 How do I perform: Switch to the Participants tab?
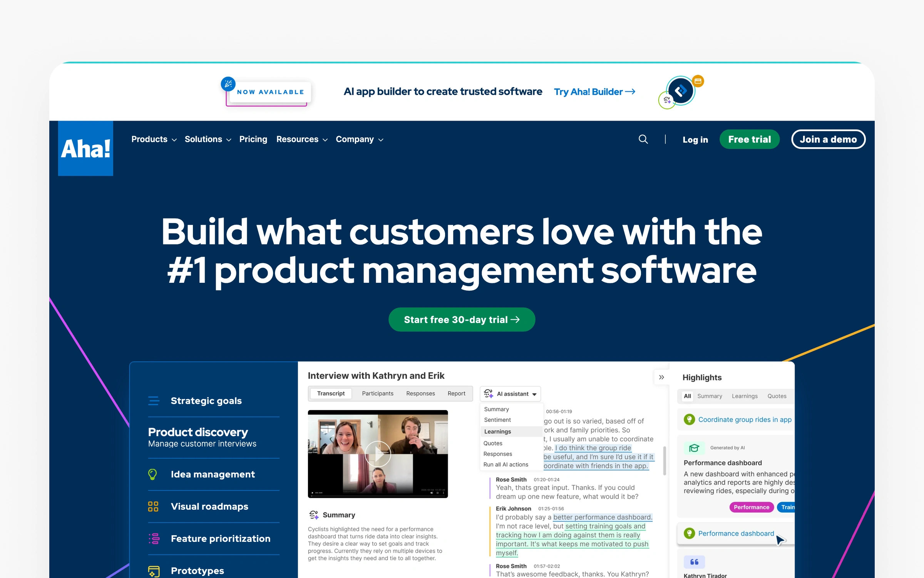coord(377,393)
